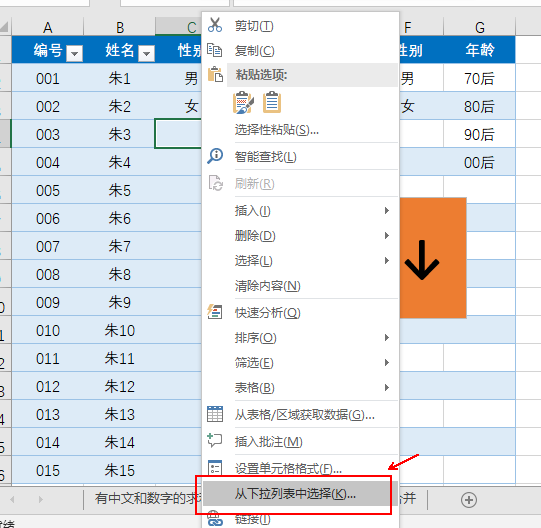Choose 插入批注(M) menu entry
541x528 pixels.
(300, 441)
